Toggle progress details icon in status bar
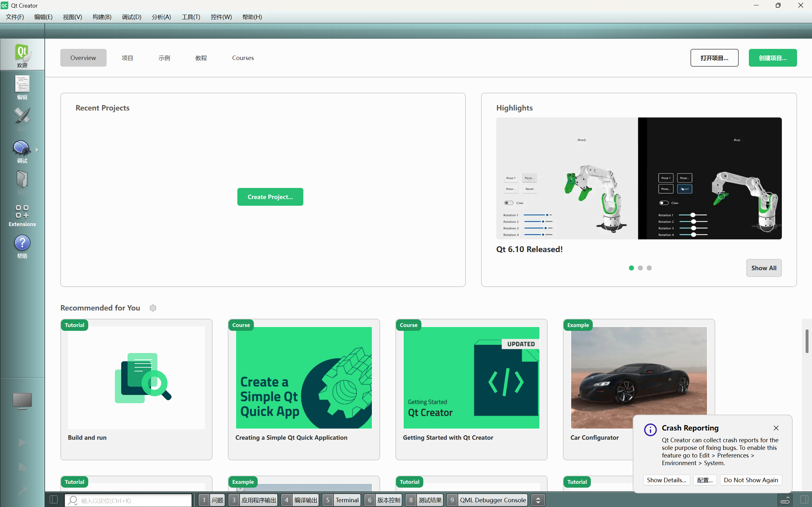The image size is (812, 507). [x=785, y=500]
